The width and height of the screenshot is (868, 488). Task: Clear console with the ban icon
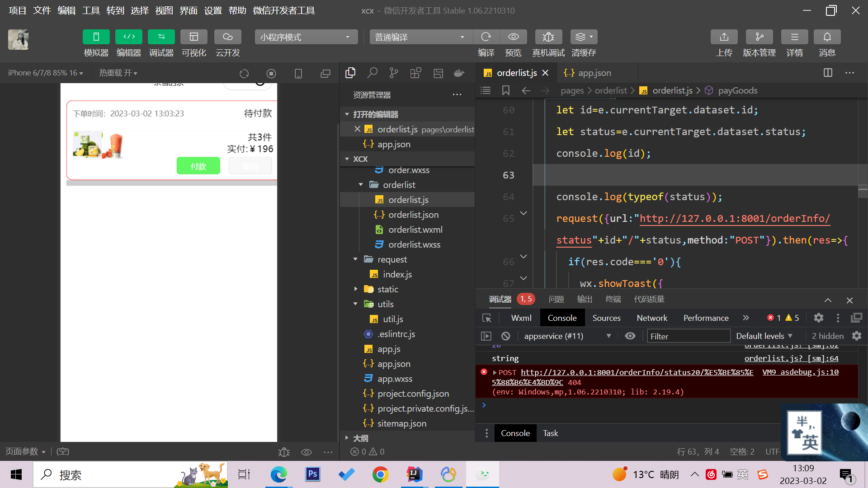pyautogui.click(x=506, y=336)
